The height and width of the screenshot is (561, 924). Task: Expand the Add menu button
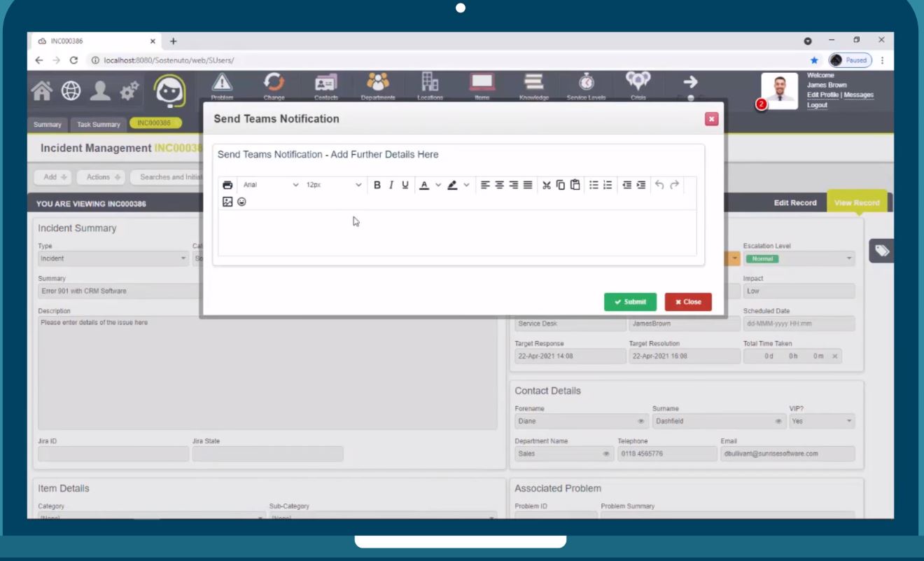(52, 177)
